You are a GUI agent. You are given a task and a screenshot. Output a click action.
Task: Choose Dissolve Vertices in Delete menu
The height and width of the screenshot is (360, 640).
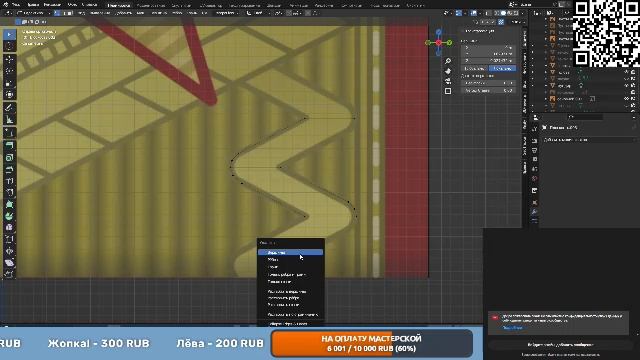pos(290,292)
